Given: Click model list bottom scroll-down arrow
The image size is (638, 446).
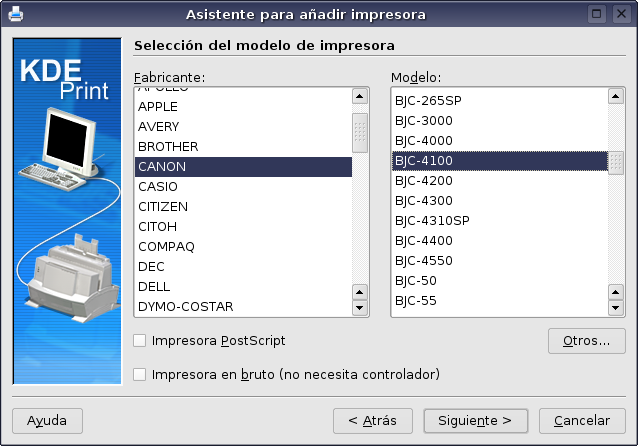Looking at the screenshot, I should pyautogui.click(x=616, y=308).
